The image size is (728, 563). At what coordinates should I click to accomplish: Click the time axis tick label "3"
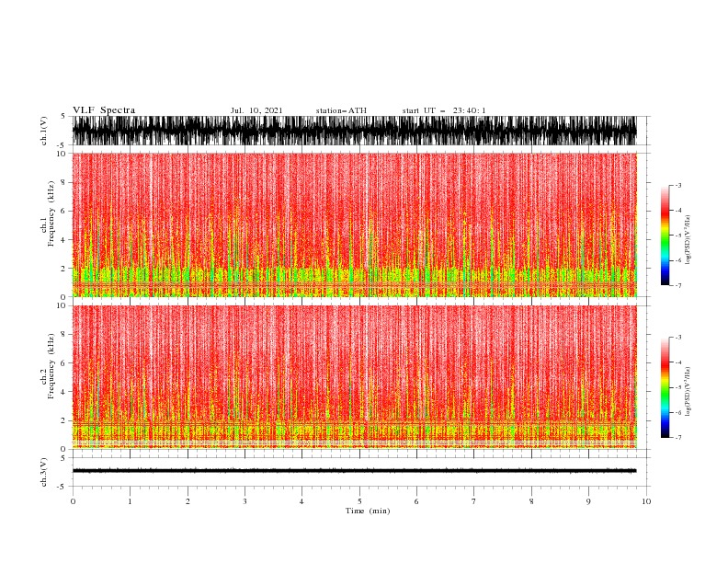[245, 501]
